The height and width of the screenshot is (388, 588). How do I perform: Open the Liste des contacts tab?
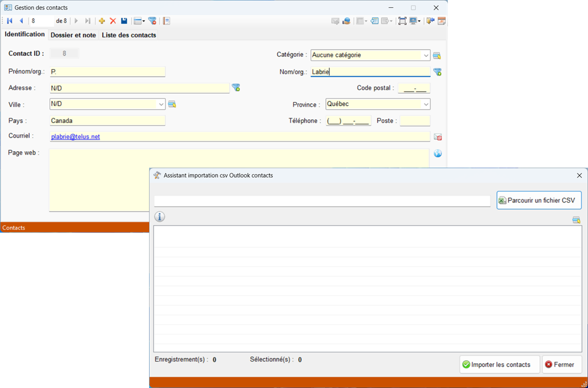point(129,35)
